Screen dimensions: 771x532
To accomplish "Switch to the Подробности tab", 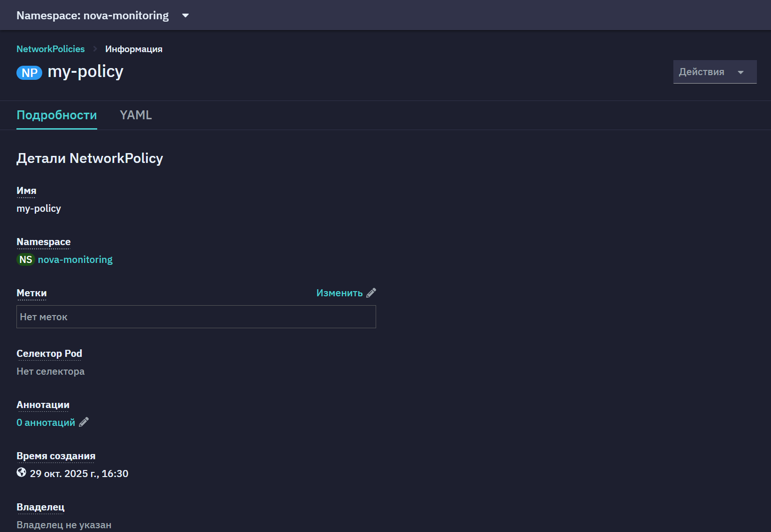I will (x=57, y=115).
